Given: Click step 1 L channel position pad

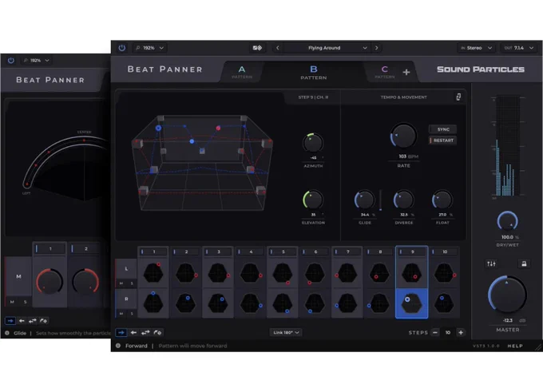Looking at the screenshot, I should (153, 272).
